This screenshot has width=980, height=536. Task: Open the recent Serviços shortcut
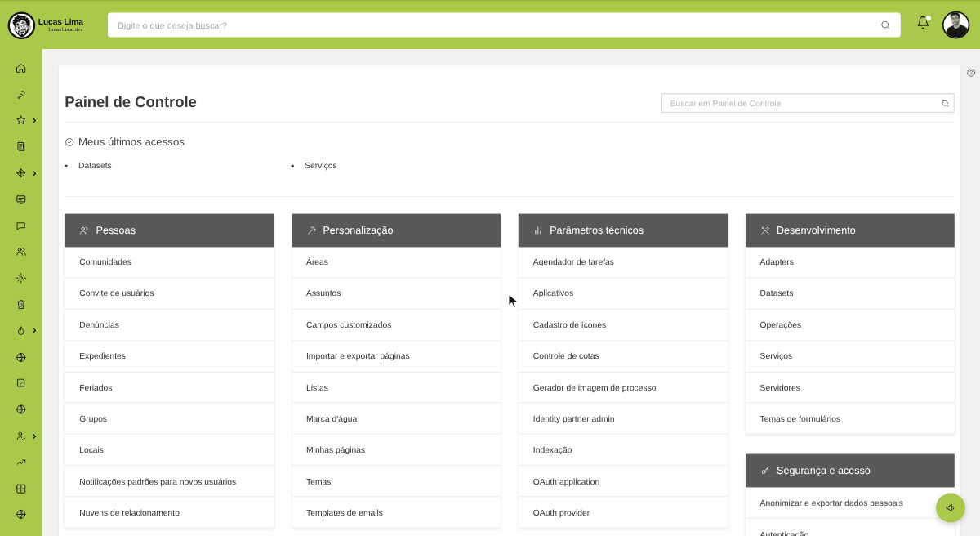pos(321,165)
